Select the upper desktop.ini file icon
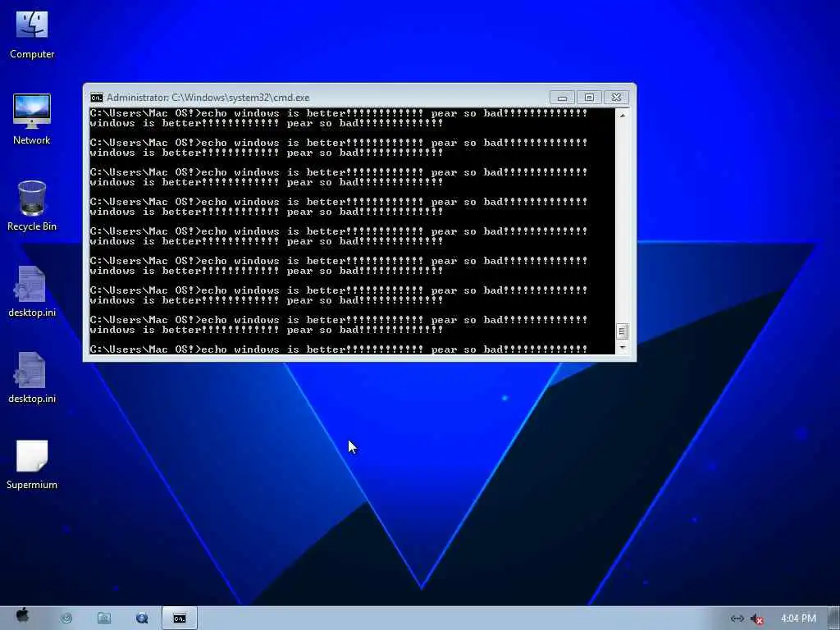 (32, 292)
